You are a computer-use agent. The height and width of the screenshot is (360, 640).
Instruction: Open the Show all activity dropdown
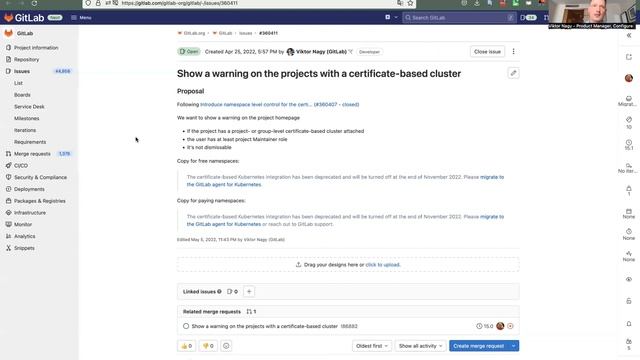[420, 346]
